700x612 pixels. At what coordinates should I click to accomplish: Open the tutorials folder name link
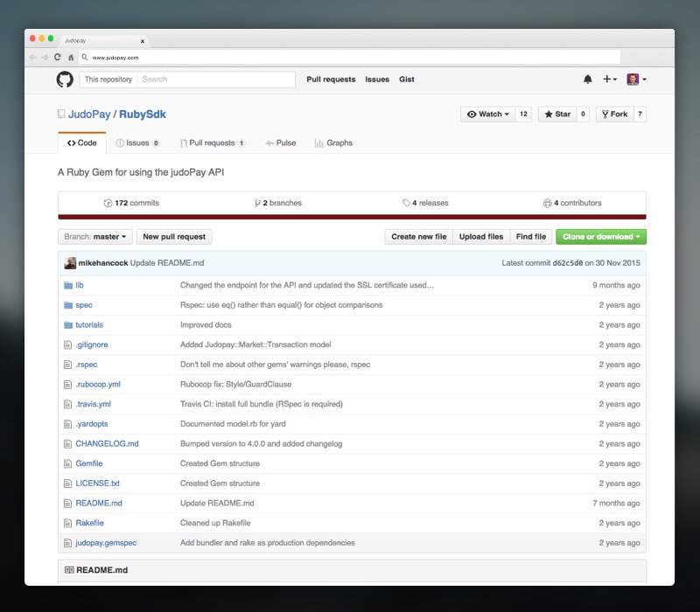pyautogui.click(x=89, y=325)
